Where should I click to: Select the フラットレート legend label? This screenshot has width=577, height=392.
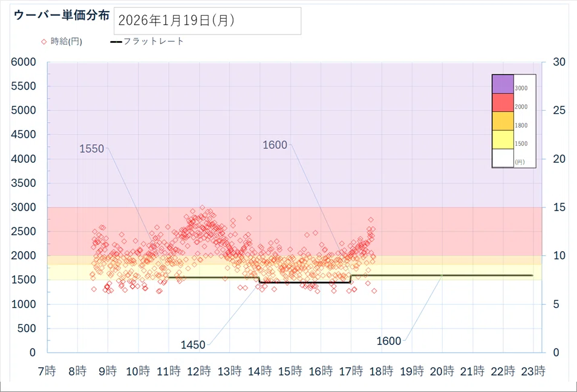[x=153, y=41]
